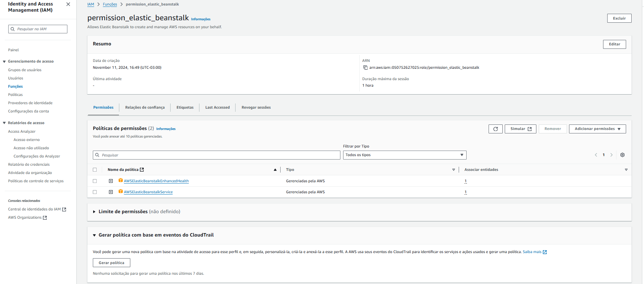This screenshot has height=284, width=644.
Task: Open Access Analyzer in sidebar
Action: click(x=22, y=132)
